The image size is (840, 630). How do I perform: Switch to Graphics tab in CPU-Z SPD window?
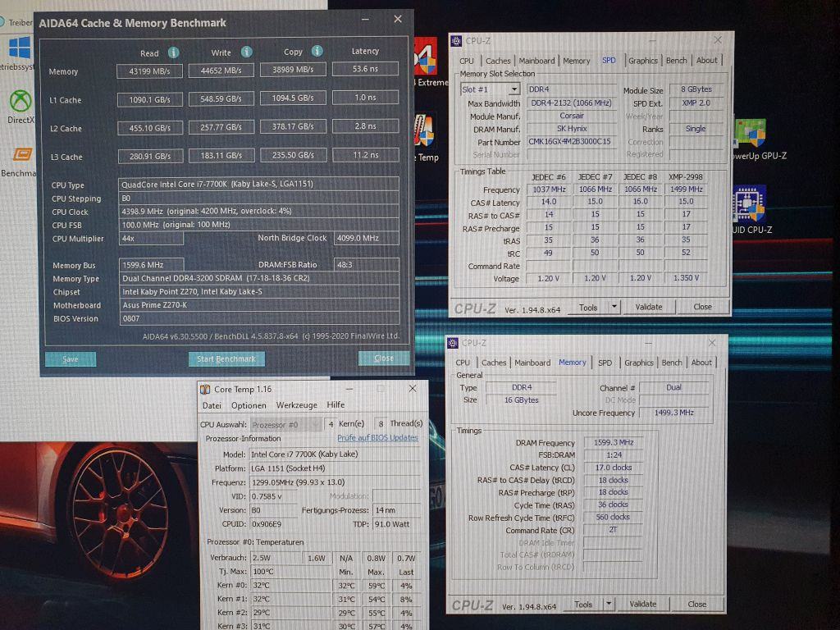pos(643,61)
